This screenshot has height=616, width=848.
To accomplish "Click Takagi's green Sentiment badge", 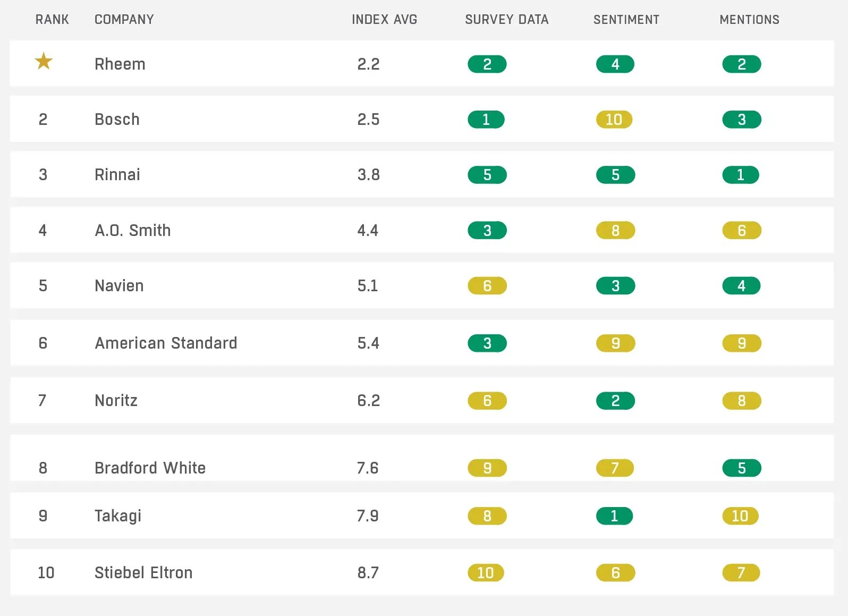I will click(614, 516).
